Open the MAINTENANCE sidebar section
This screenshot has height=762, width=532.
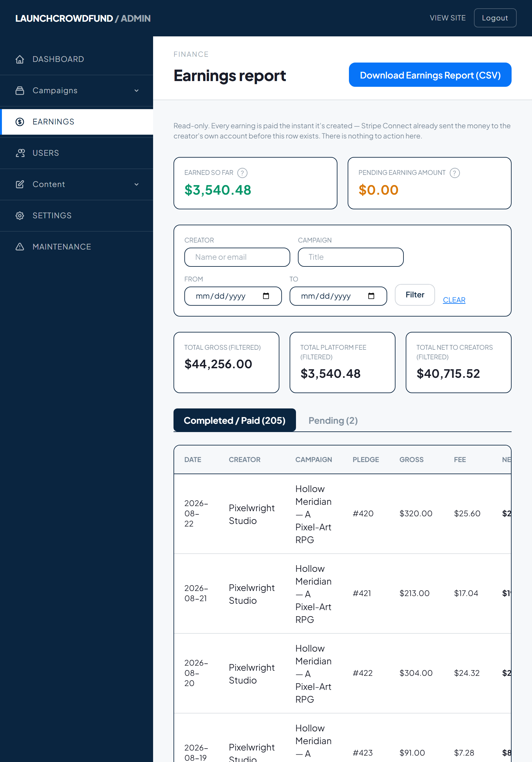pos(77,247)
